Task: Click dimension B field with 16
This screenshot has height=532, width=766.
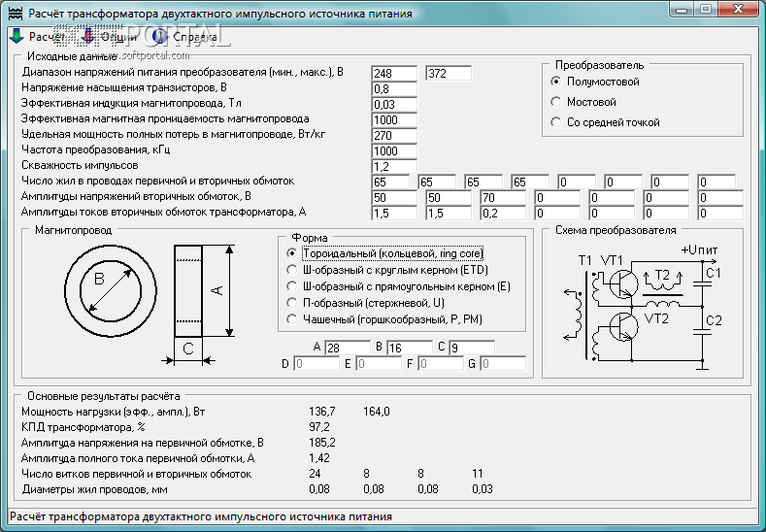Action: [x=410, y=348]
